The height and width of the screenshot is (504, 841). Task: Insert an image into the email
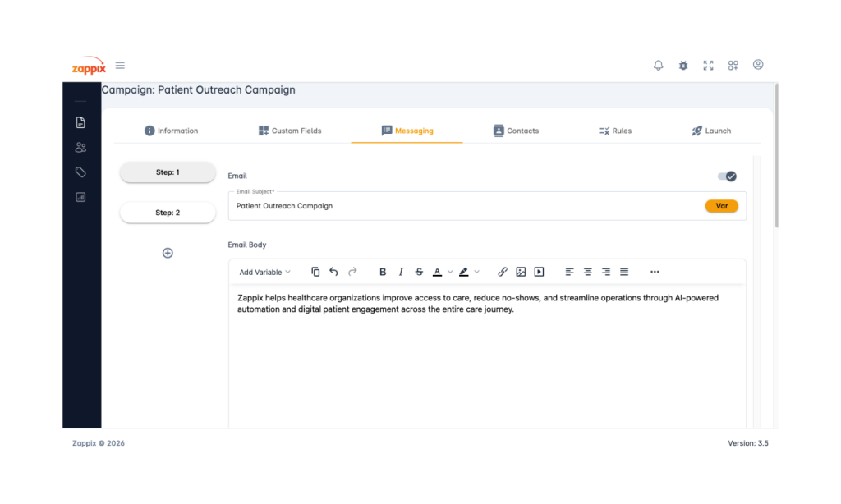click(521, 272)
